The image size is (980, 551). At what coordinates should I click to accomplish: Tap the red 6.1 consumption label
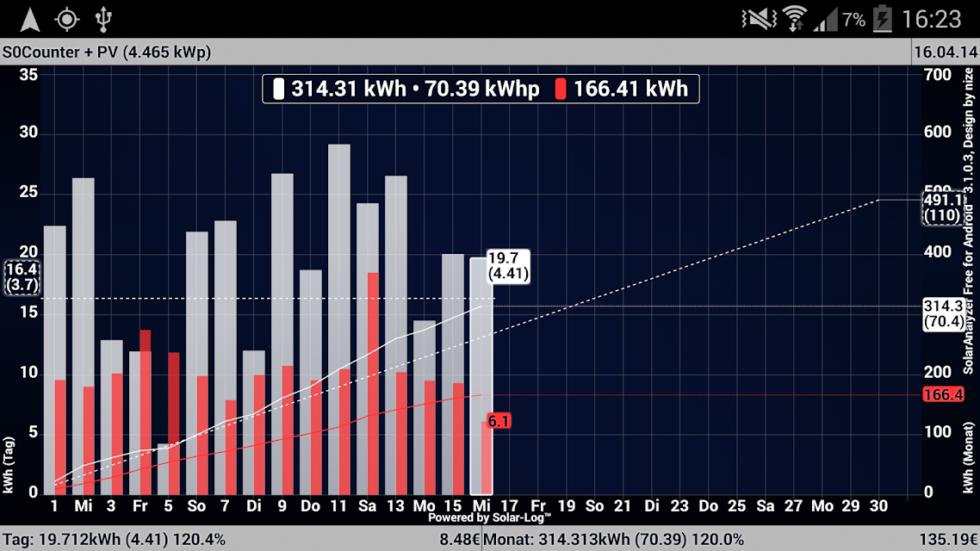[498, 421]
